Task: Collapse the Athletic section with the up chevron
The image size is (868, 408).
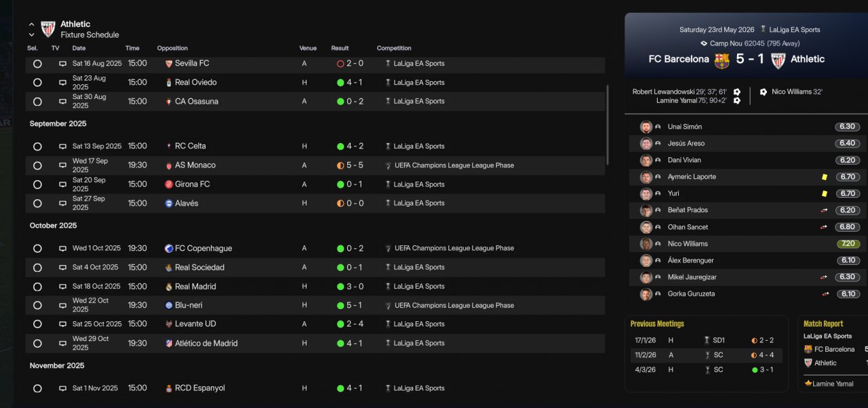Action: (x=31, y=24)
